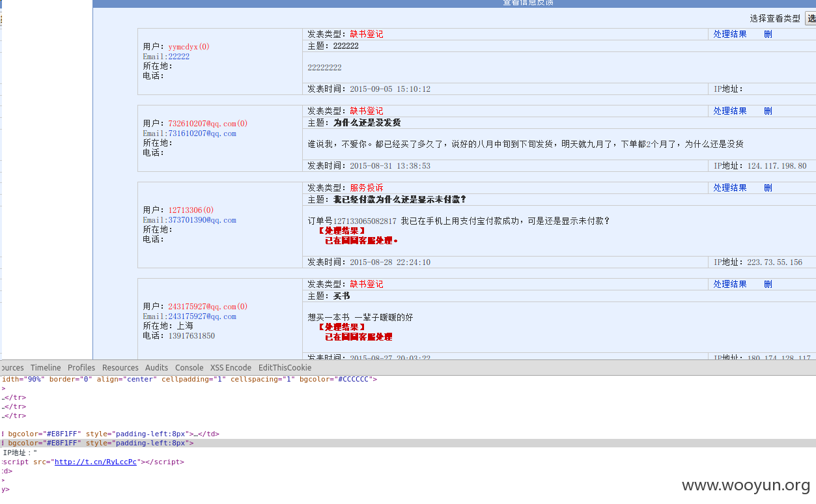Open user 243175927@qq.com(0) link

coord(208,307)
